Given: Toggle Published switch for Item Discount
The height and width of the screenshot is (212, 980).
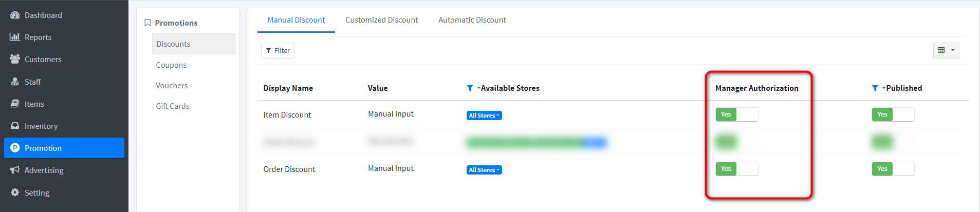Looking at the screenshot, I should pyautogui.click(x=893, y=114).
